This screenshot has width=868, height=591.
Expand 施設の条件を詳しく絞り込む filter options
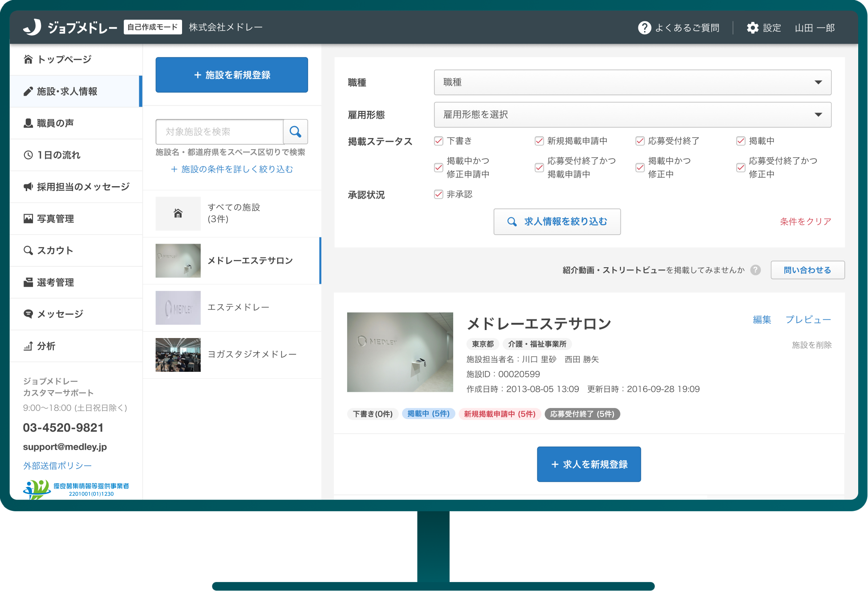tap(232, 169)
